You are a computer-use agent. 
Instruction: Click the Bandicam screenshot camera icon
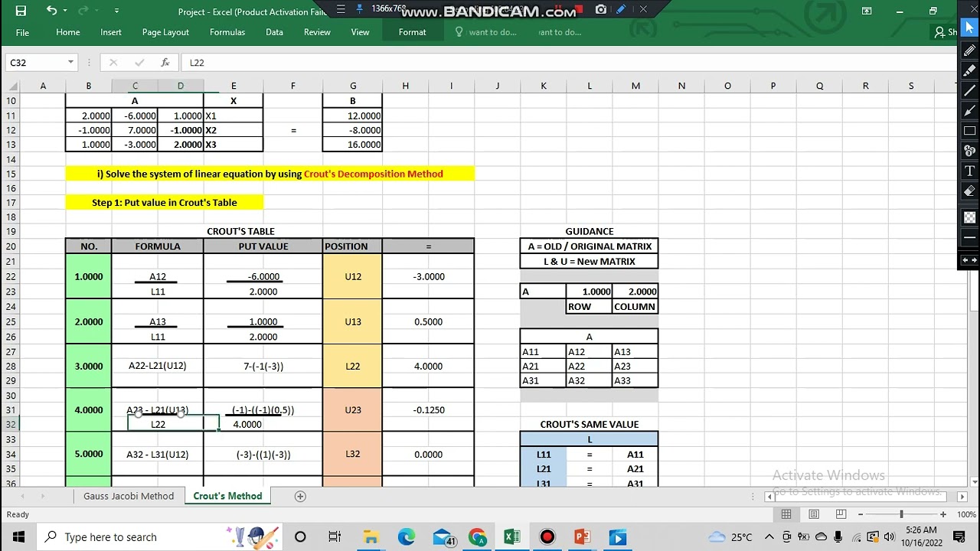[601, 10]
